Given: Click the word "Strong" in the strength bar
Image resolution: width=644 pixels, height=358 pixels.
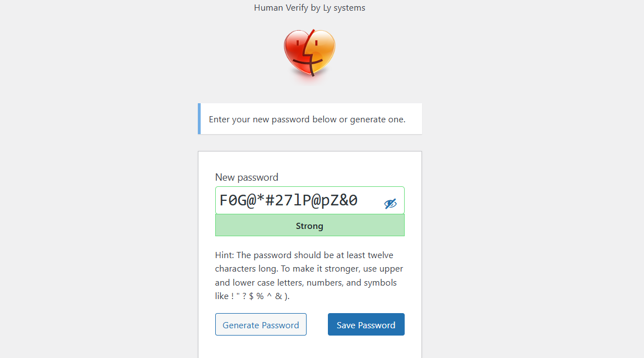Looking at the screenshot, I should tap(309, 226).
